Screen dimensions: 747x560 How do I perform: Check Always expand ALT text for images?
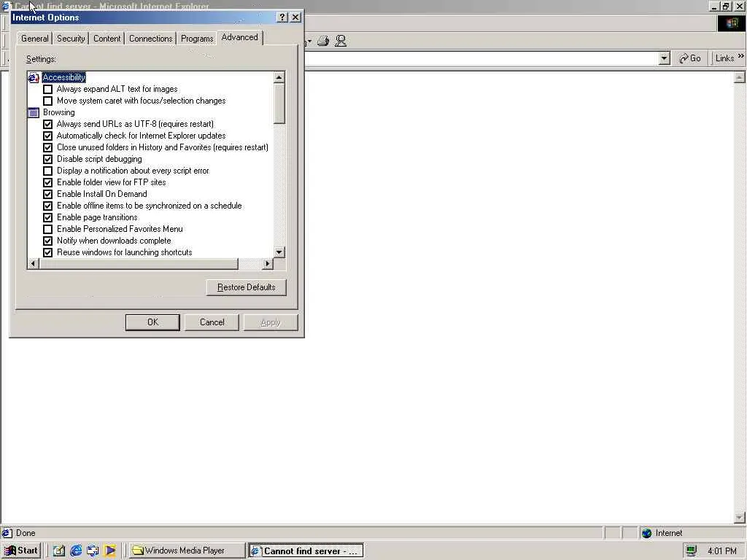(x=47, y=89)
